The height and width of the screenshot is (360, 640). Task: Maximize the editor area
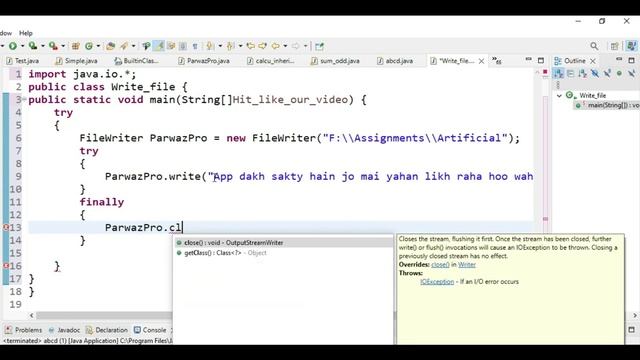coord(541,60)
